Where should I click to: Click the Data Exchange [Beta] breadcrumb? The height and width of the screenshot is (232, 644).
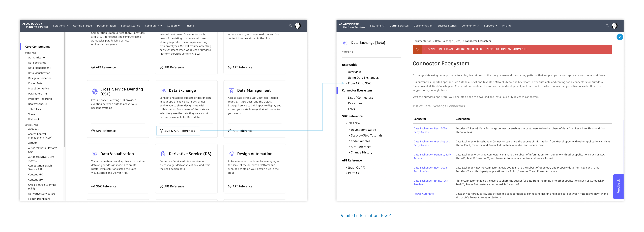448,41
